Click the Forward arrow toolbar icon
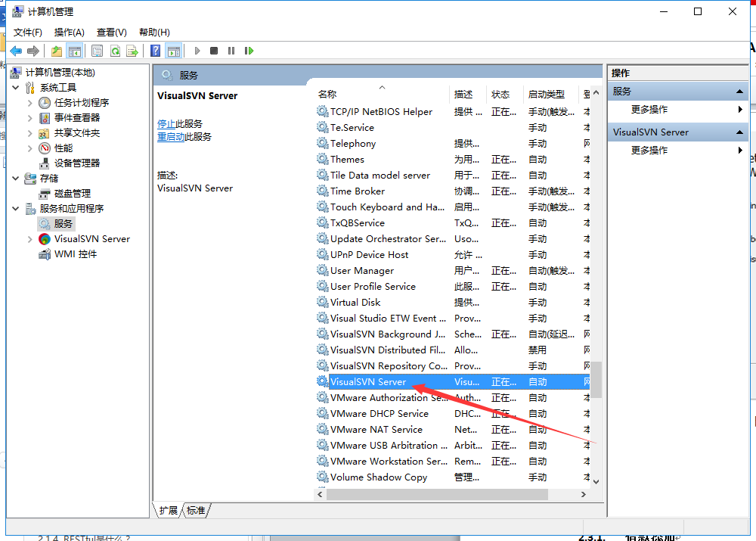 [33, 51]
